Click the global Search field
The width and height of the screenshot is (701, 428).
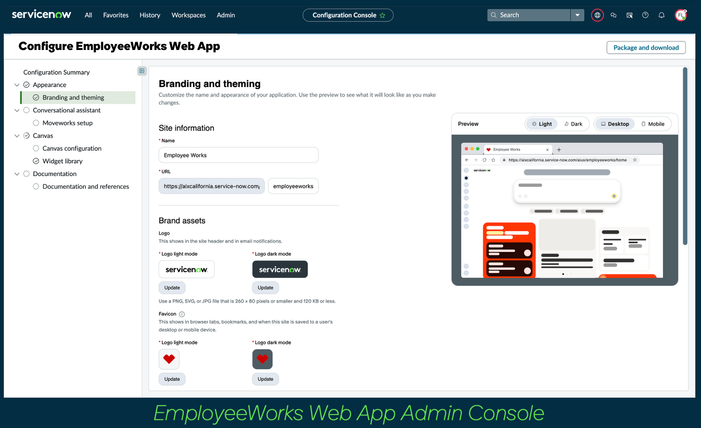coord(529,15)
